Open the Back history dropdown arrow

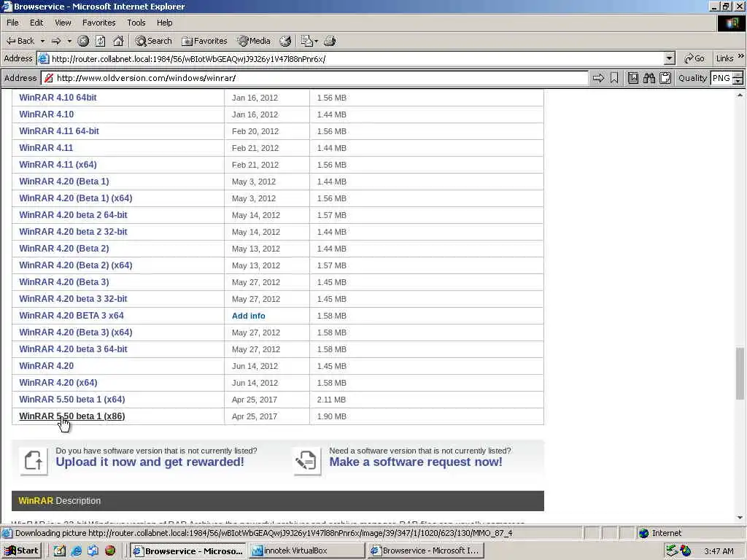pyautogui.click(x=42, y=41)
